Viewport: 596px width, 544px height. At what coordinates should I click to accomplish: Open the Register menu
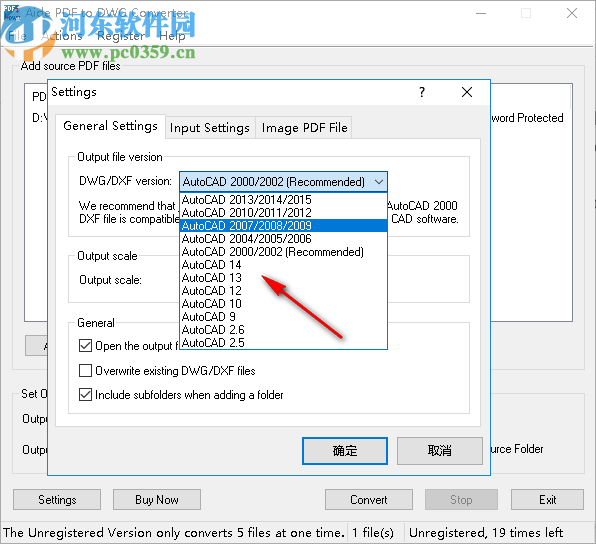pos(121,36)
